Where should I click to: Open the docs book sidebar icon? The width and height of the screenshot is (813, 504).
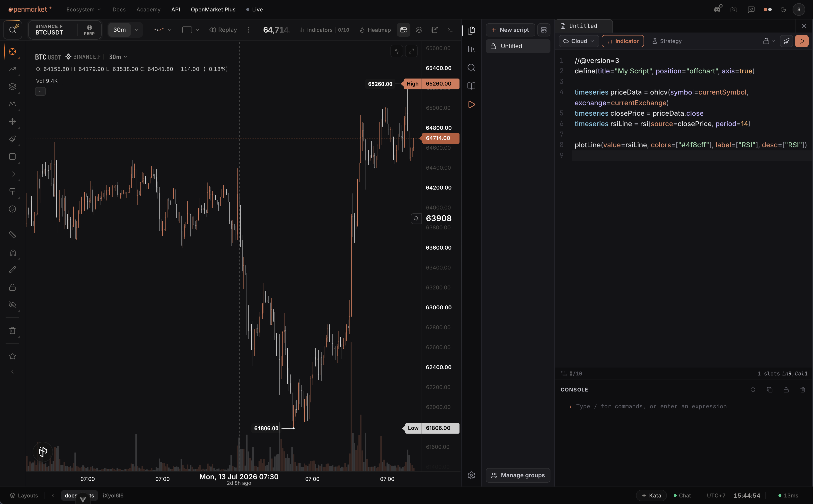click(471, 86)
